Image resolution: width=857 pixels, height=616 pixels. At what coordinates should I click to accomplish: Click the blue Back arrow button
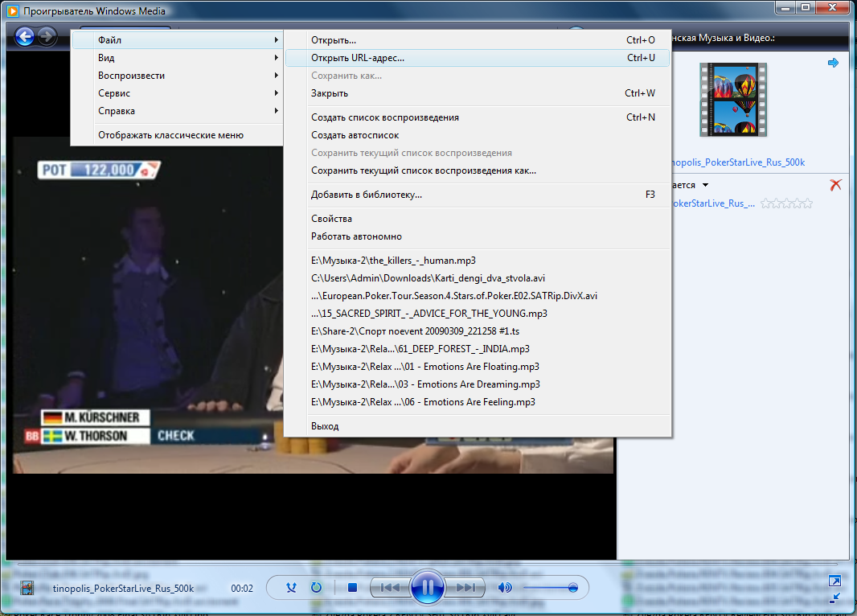pos(25,36)
